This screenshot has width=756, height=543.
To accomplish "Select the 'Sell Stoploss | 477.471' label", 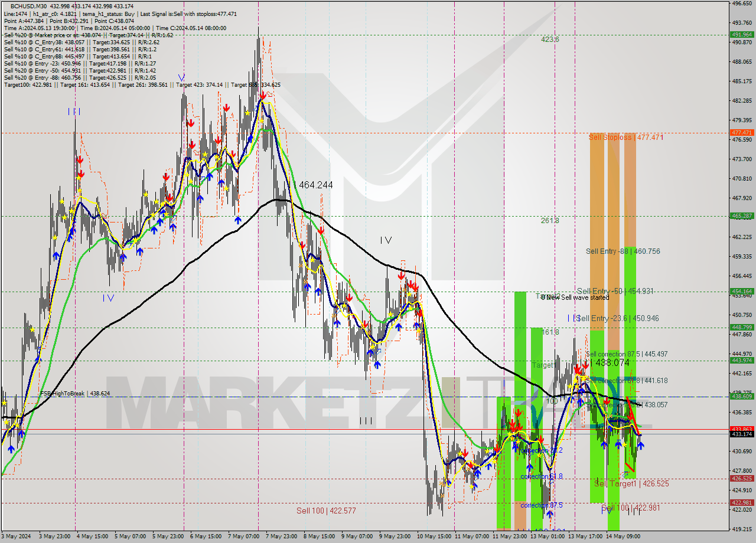I will (x=626, y=137).
